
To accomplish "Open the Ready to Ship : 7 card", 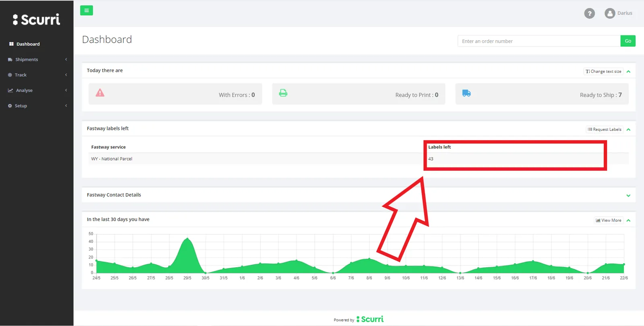I will (542, 94).
